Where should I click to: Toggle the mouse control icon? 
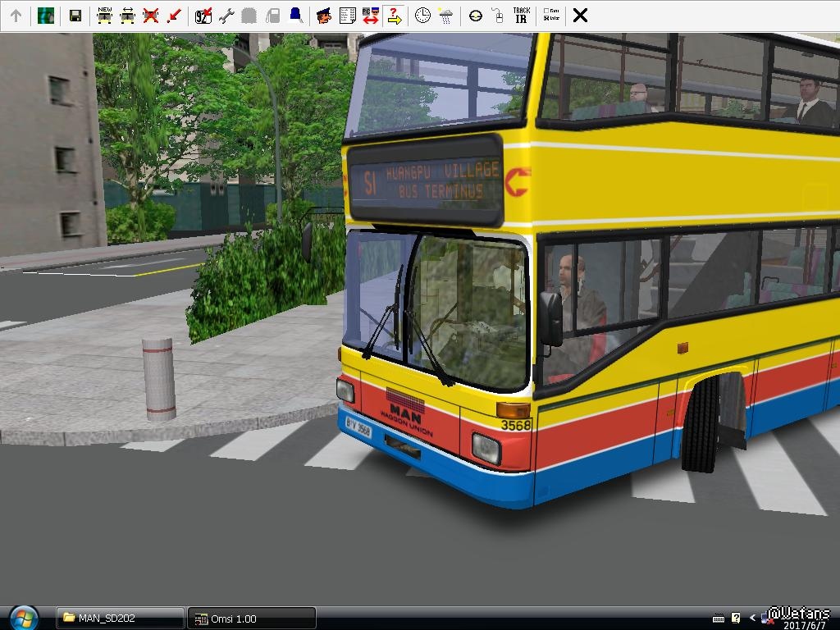click(497, 16)
